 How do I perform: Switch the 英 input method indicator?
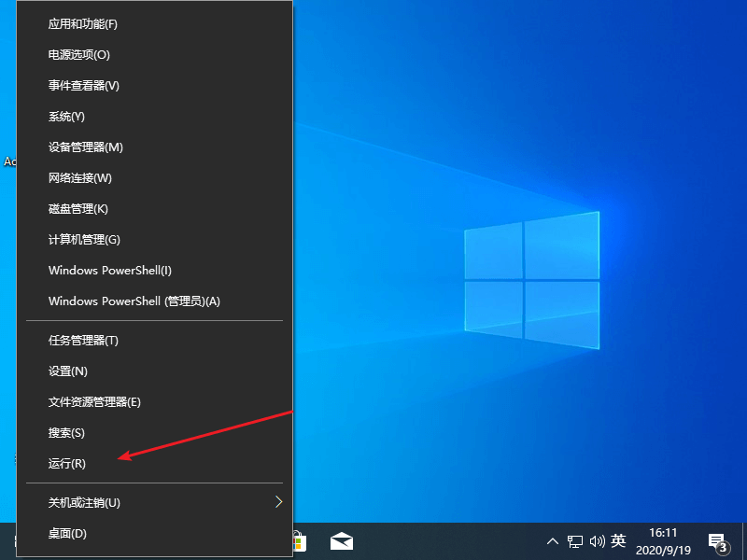(x=618, y=541)
